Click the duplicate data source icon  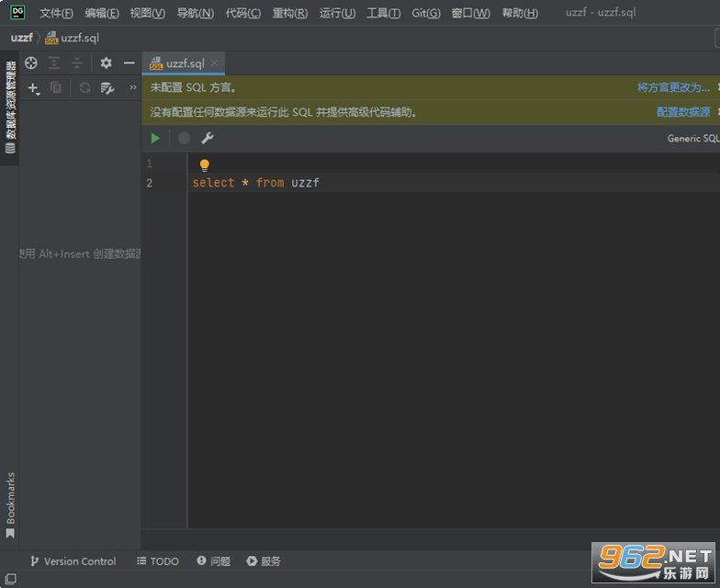click(55, 87)
